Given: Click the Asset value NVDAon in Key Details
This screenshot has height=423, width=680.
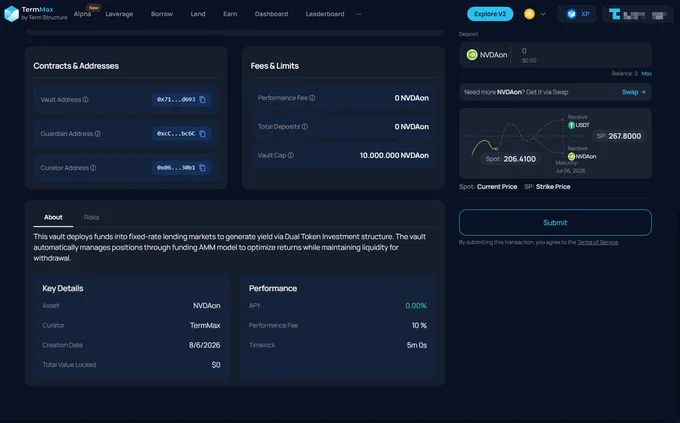Looking at the screenshot, I should pos(206,306).
